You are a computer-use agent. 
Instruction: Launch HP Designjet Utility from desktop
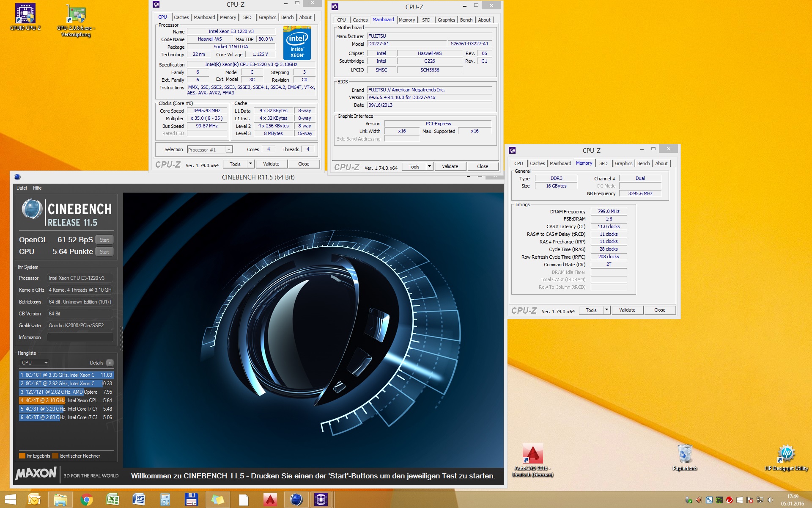coord(786,458)
